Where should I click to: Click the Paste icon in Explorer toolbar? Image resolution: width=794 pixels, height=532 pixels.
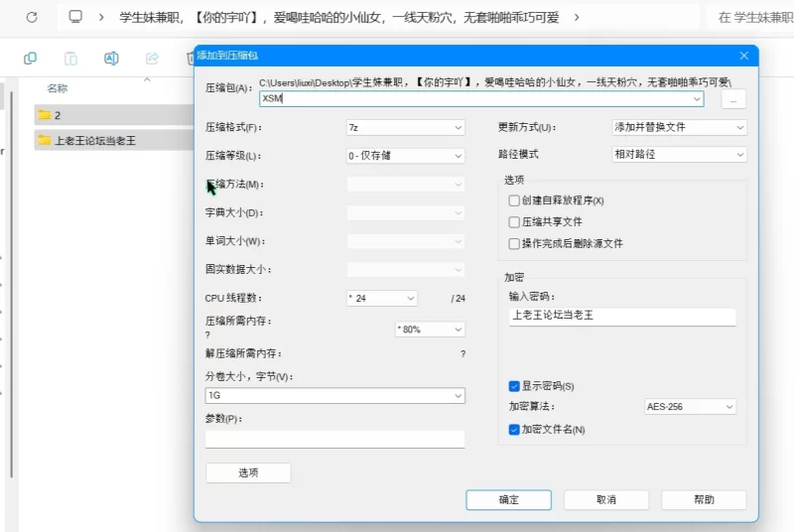click(70, 59)
